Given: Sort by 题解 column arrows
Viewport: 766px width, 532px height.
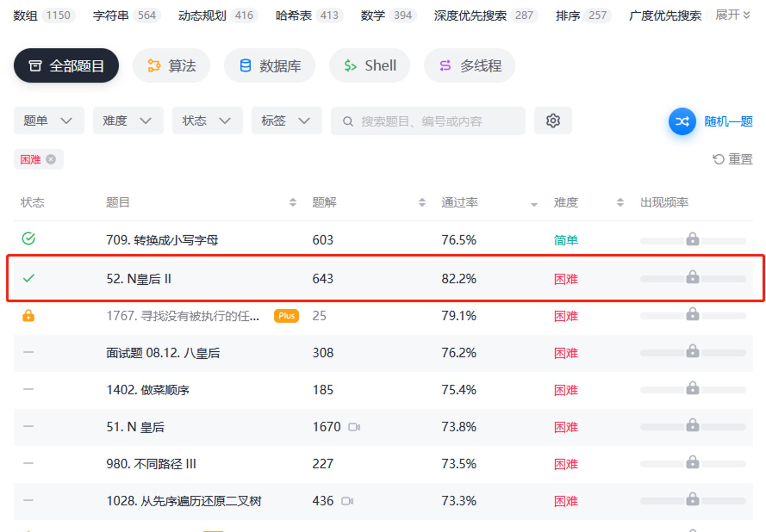Looking at the screenshot, I should point(422,202).
